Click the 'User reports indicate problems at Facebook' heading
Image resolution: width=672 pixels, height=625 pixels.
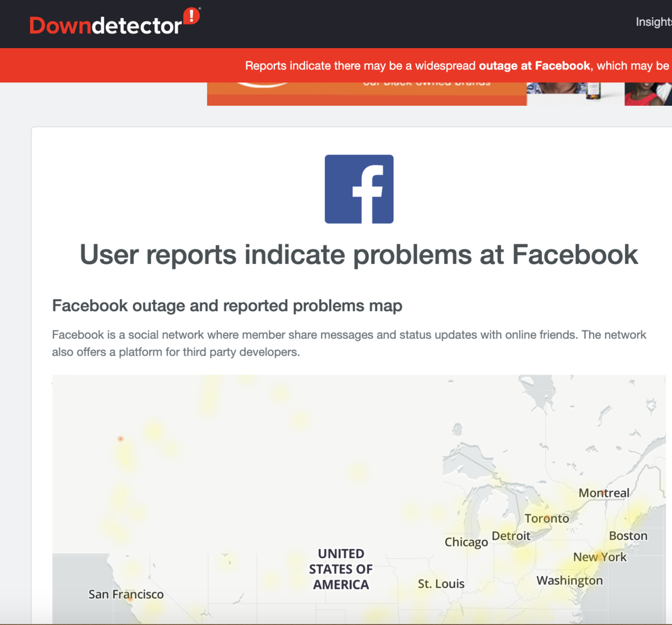pos(358,255)
